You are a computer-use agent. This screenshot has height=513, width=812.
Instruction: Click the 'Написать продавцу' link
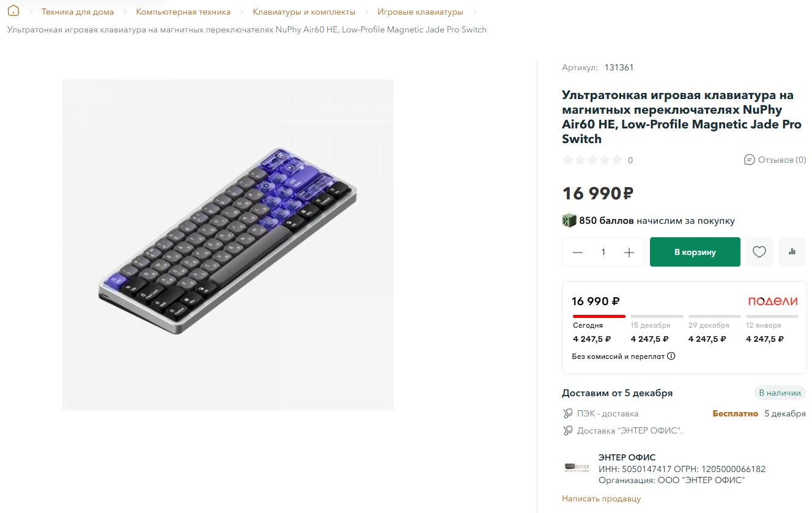(x=602, y=498)
